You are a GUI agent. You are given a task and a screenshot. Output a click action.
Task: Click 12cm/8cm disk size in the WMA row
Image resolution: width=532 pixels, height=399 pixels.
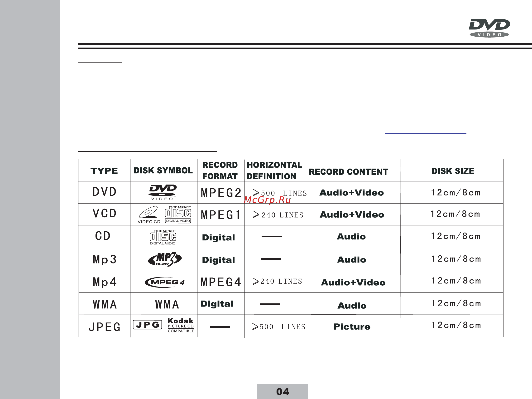[x=456, y=303]
